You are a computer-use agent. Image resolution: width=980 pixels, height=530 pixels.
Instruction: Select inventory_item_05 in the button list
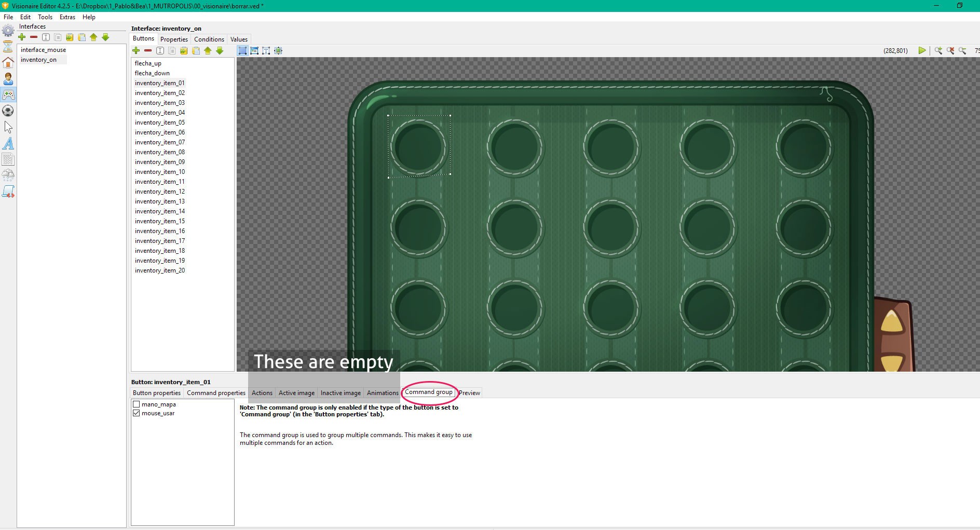click(160, 123)
